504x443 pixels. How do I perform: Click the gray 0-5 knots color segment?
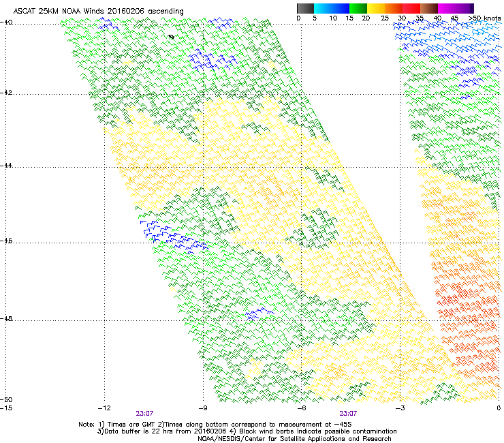tap(305, 8)
